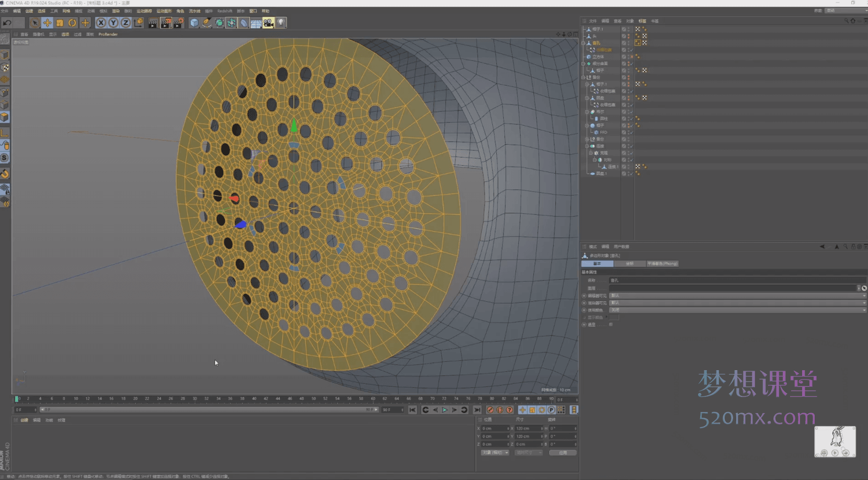
Task: Click the 应用 button in the coordinates panel
Action: click(x=563, y=452)
